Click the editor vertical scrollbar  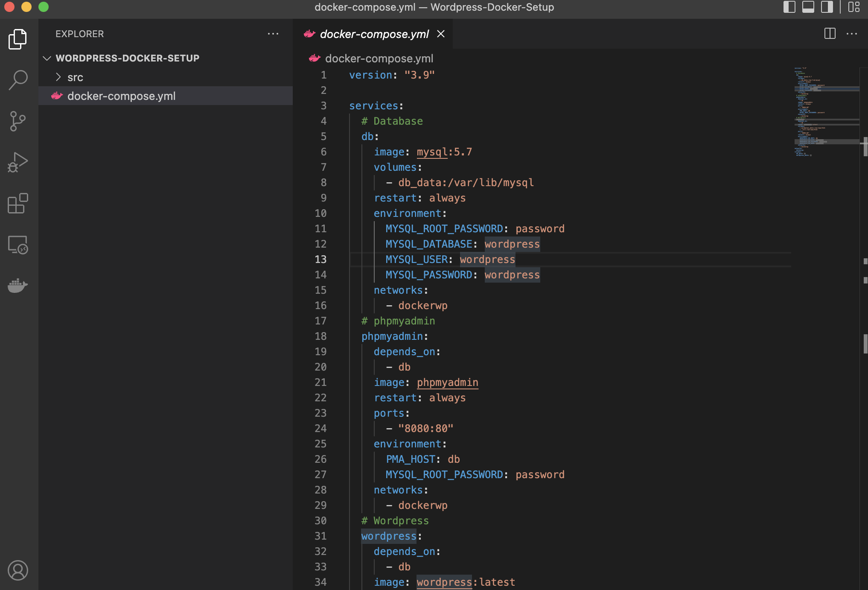(865, 328)
